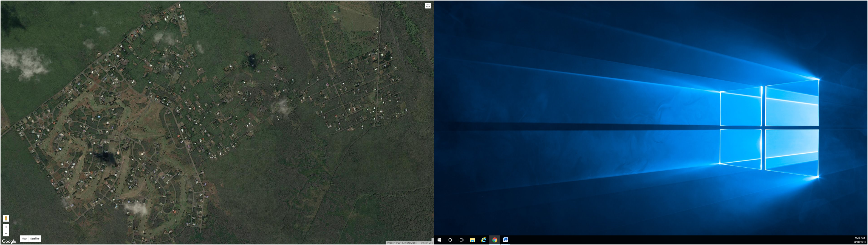This screenshot has height=245, width=868.
Task: Click the large white cloud at the map's left edge
Action: pyautogui.click(x=24, y=62)
